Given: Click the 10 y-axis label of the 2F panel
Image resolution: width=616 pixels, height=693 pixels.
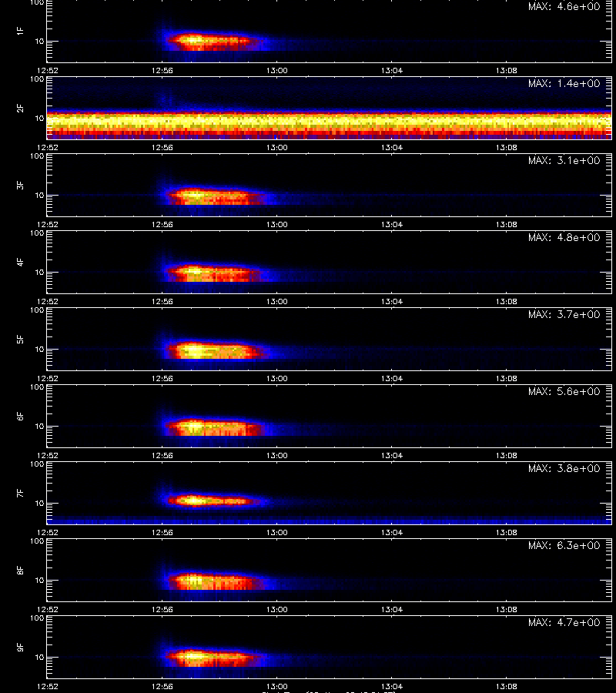Looking at the screenshot, I should pyautogui.click(x=39, y=118).
